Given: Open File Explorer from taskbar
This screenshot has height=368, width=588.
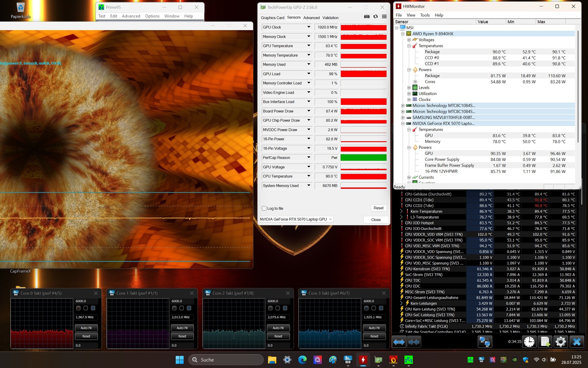Looking at the screenshot, I should click(x=272, y=360).
